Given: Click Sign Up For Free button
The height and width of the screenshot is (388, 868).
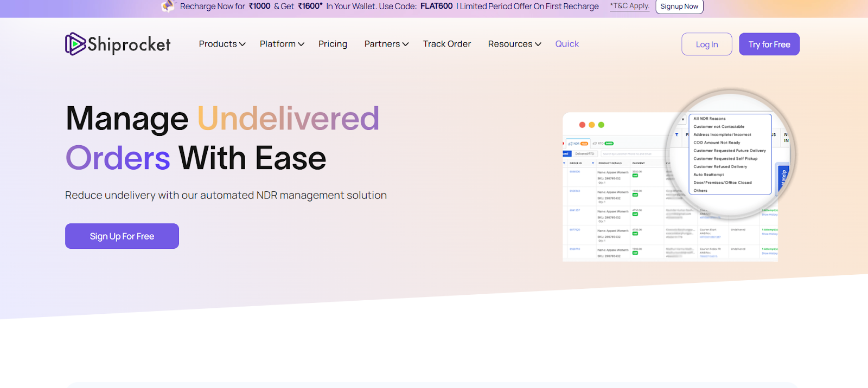Looking at the screenshot, I should click(122, 236).
